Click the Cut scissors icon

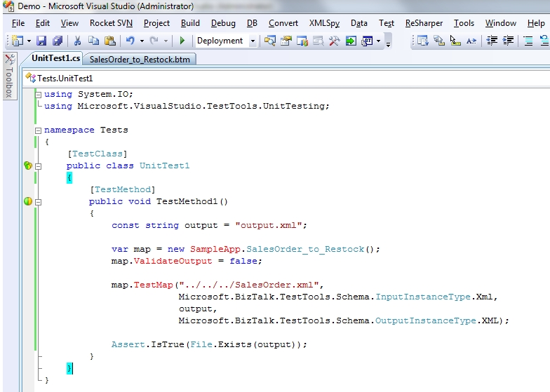[x=77, y=41]
